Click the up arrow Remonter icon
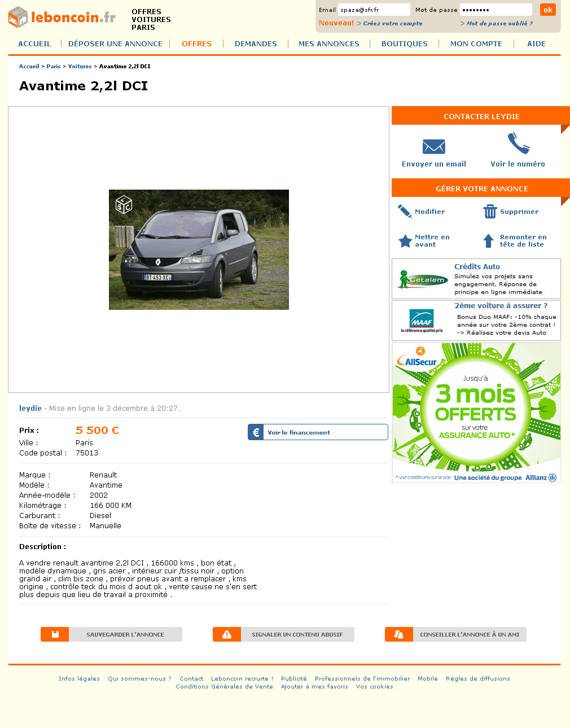This screenshot has width=570, height=728. coord(489,241)
